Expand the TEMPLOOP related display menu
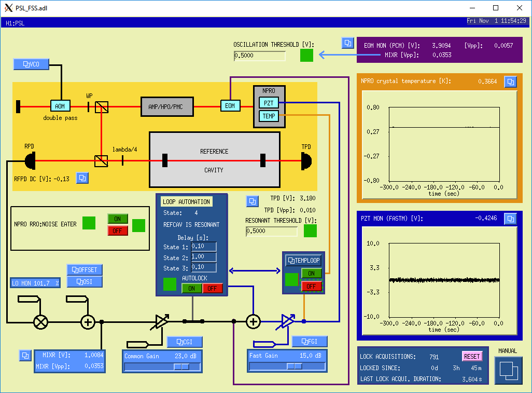The height and width of the screenshot is (393, 532). point(303,261)
